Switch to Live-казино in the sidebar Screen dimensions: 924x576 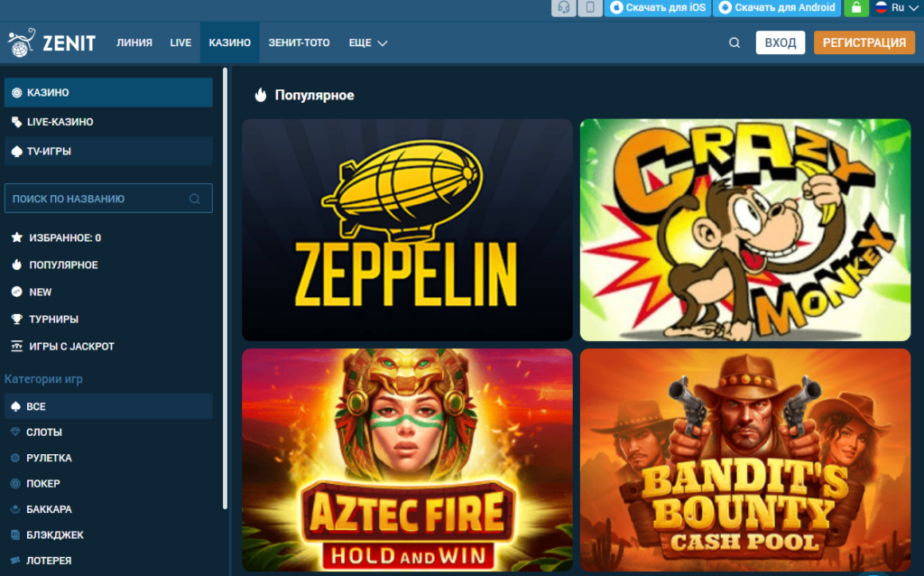(108, 122)
